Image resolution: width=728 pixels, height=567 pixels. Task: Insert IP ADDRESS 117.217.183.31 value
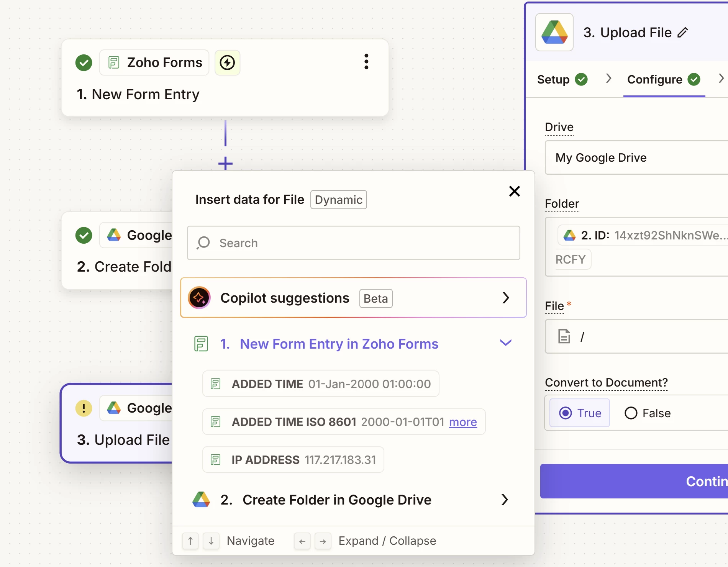293,459
